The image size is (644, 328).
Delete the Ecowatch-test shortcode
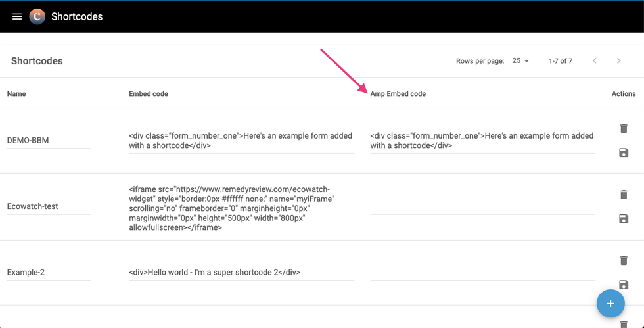(624, 195)
